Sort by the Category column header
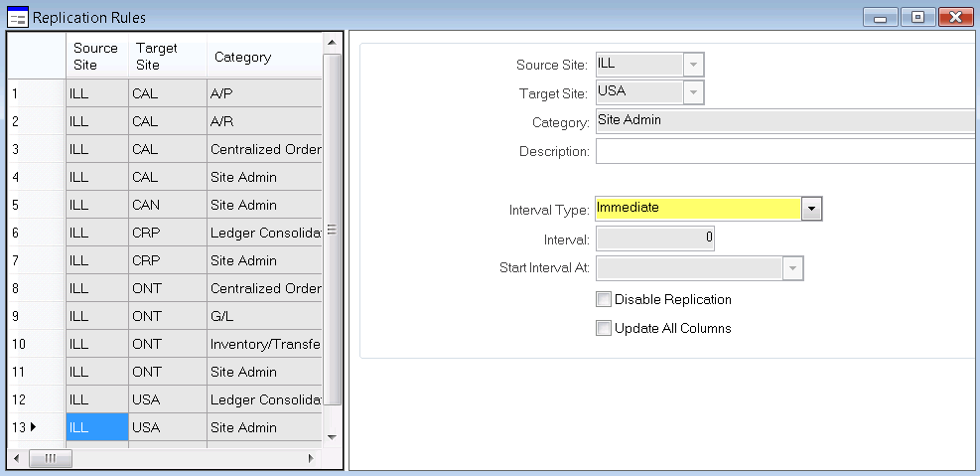Screen dimensions: 980x476 click(x=263, y=57)
